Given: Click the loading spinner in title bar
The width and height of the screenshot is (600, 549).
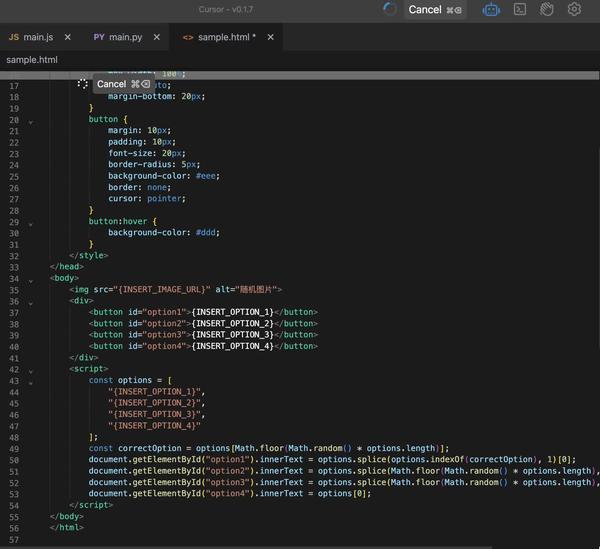Looking at the screenshot, I should [390, 9].
